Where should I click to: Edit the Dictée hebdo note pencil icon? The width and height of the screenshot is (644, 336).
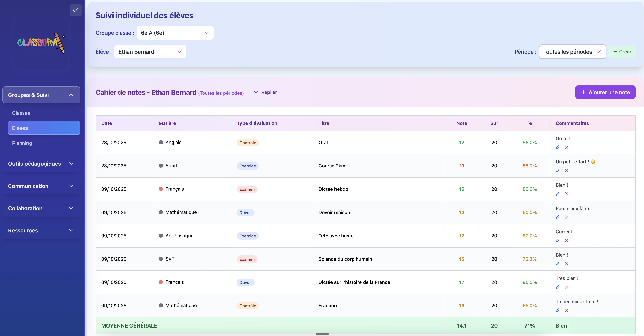(558, 194)
